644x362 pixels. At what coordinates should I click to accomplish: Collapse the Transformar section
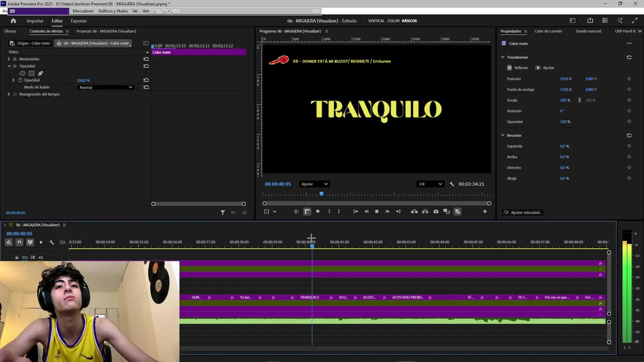click(x=503, y=57)
